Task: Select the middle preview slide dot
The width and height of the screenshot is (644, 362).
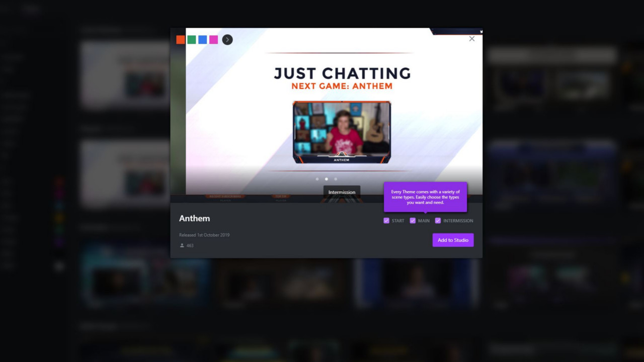Action: pos(327,179)
